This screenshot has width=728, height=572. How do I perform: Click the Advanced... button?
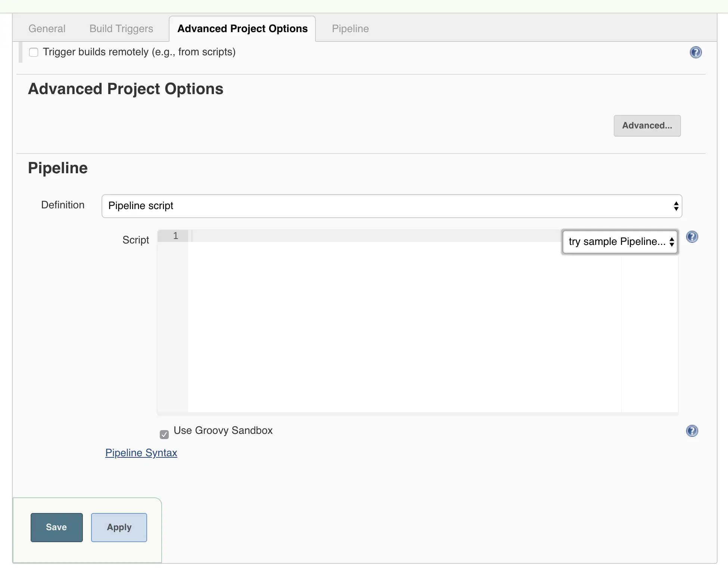(x=647, y=125)
